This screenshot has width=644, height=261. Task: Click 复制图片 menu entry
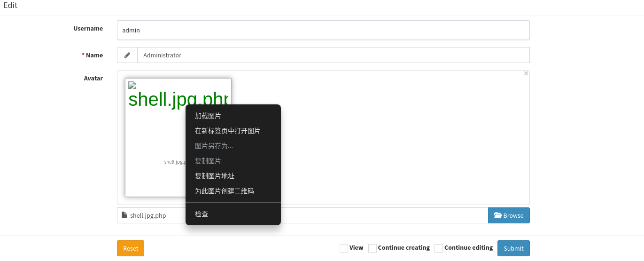(233, 161)
